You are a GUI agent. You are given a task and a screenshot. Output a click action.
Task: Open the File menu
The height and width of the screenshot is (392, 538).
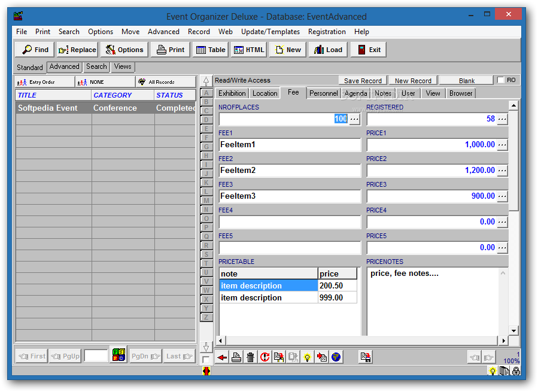tap(22, 32)
